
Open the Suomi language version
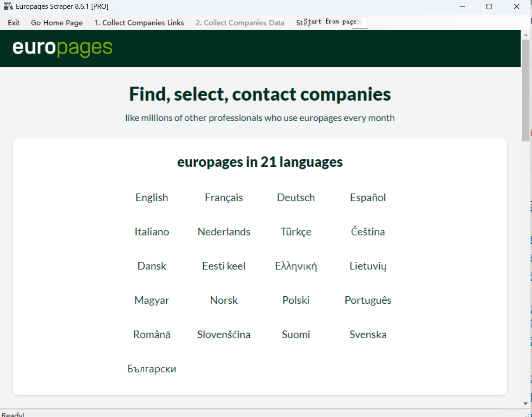point(296,334)
